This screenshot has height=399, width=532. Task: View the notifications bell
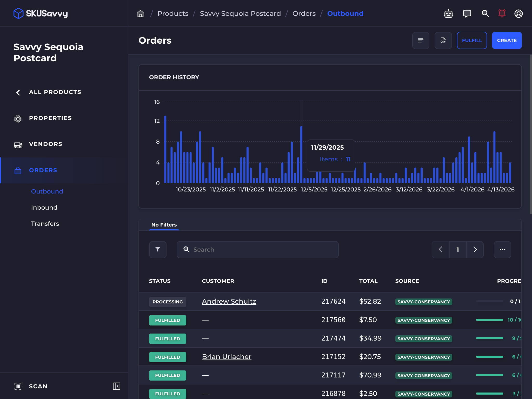pos(501,14)
